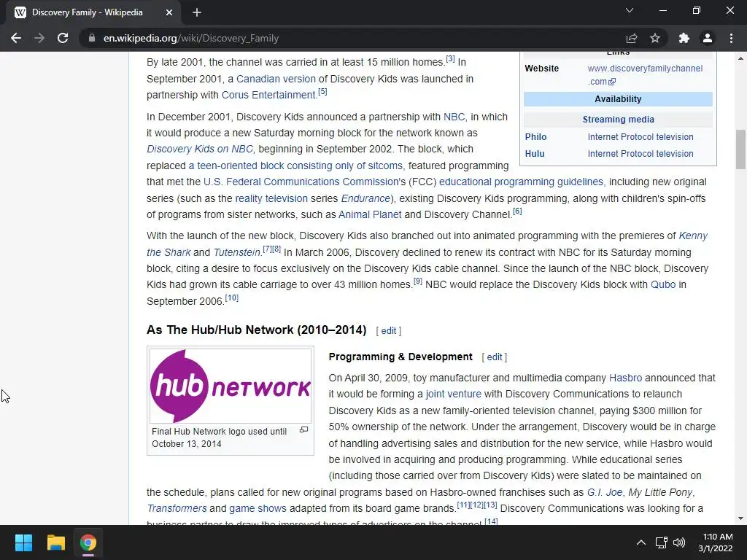Click the page scrollbar thumb

(x=740, y=149)
